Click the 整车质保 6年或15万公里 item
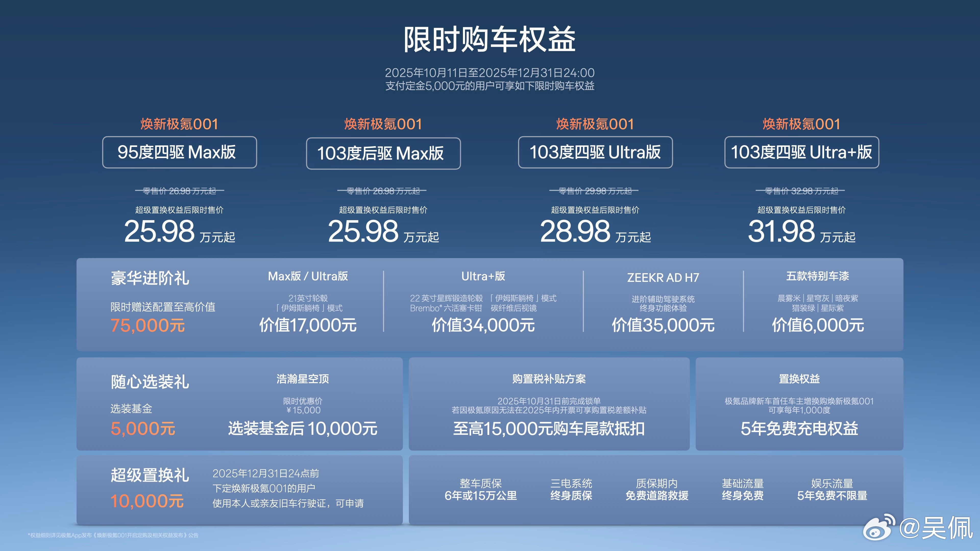 pyautogui.click(x=481, y=490)
